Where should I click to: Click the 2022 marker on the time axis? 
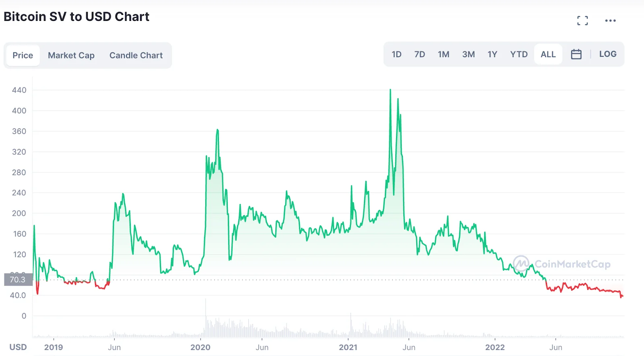coord(495,347)
